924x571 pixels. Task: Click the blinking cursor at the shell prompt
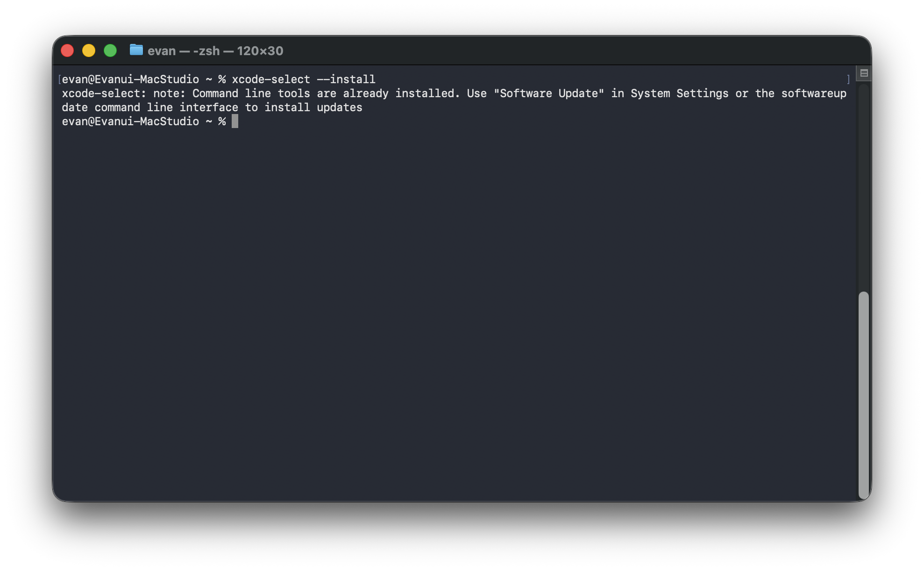coord(235,121)
